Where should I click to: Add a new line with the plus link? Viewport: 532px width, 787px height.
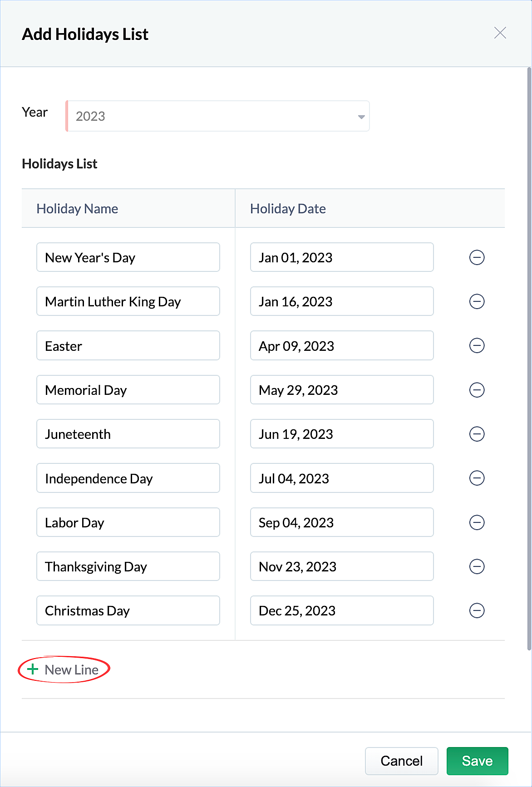tap(63, 669)
